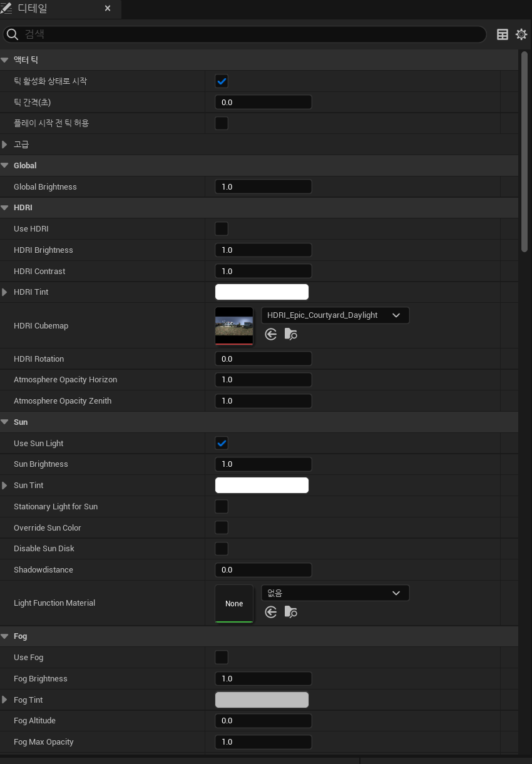Enable the Use Fog checkbox

pos(222,658)
